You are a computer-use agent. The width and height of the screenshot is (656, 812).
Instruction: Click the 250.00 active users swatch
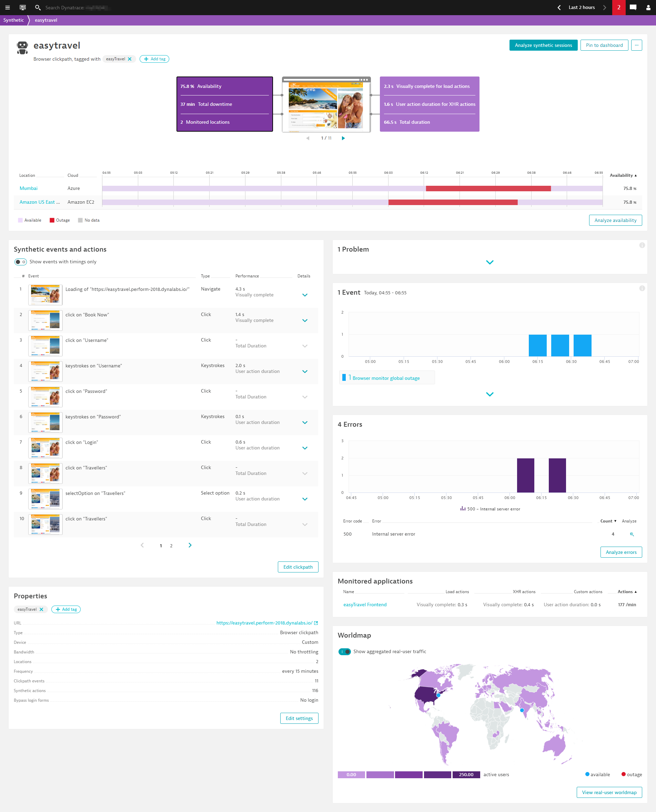click(x=466, y=774)
